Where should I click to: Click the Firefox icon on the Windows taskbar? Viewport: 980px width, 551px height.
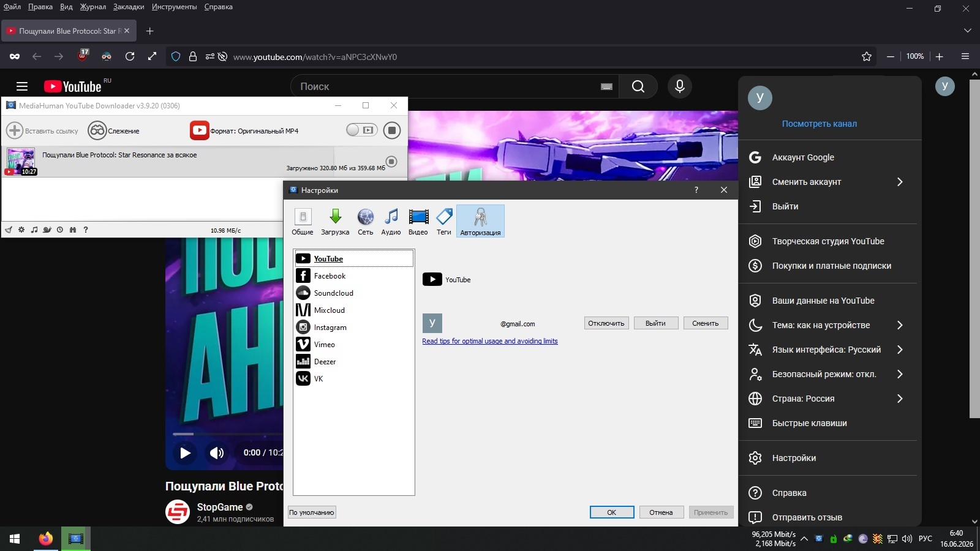point(45,539)
